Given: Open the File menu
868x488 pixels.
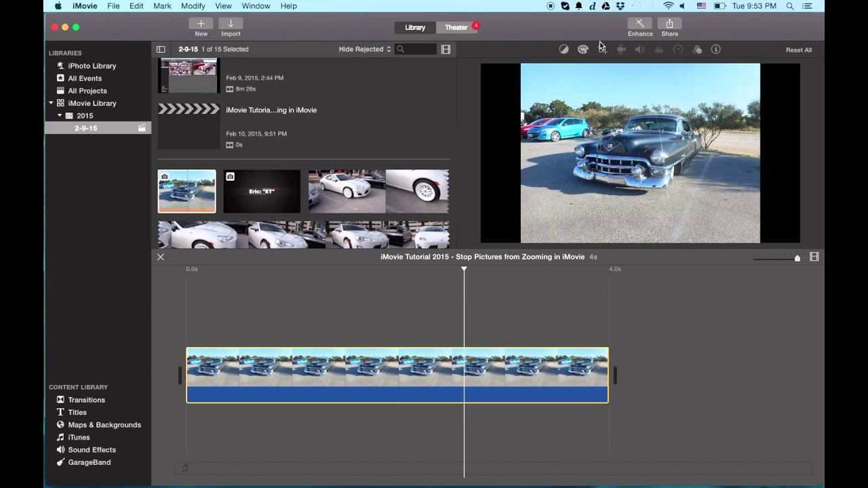Looking at the screenshot, I should [113, 6].
